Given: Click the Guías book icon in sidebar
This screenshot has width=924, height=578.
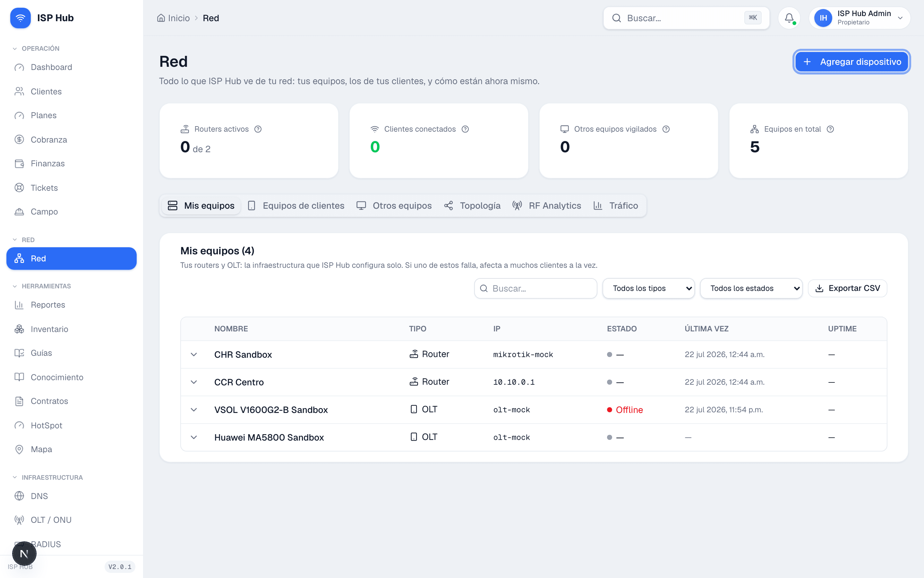Looking at the screenshot, I should tap(19, 353).
